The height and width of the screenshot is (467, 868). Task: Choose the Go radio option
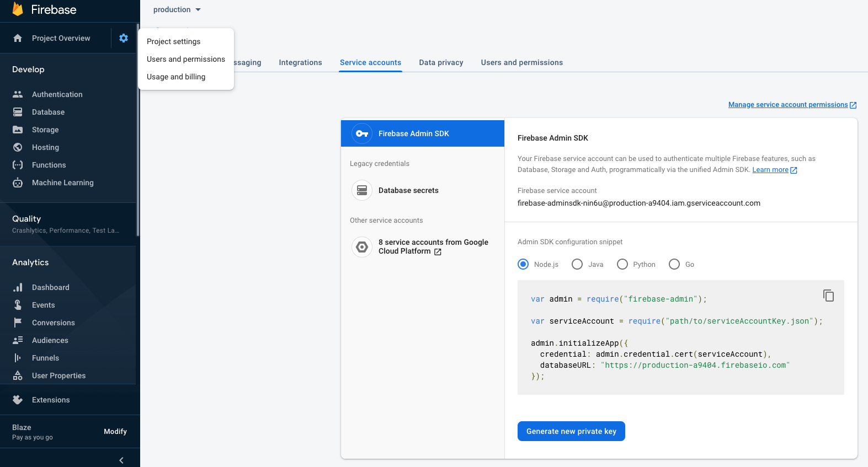coord(674,264)
